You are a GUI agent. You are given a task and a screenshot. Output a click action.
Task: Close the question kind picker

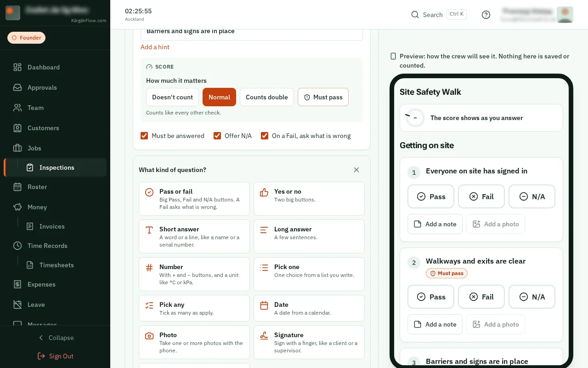coord(356,170)
